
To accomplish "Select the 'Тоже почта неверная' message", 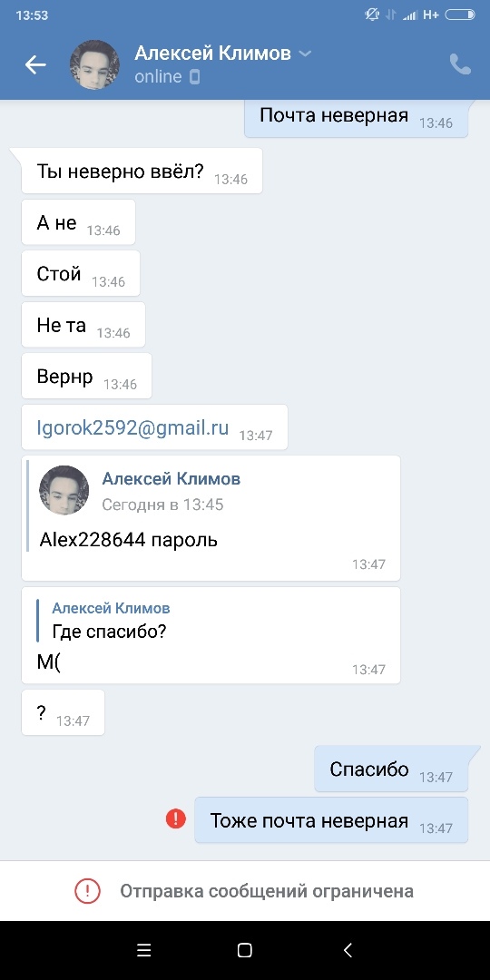I will click(331, 820).
